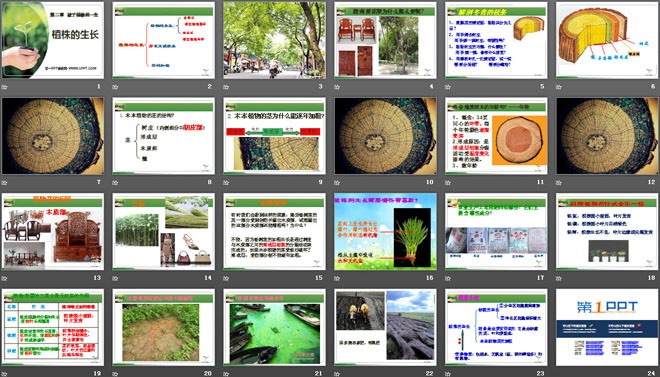The height and width of the screenshot is (377, 660).
Task: Select slide 20 showing bare soil patch
Action: (x=163, y=327)
